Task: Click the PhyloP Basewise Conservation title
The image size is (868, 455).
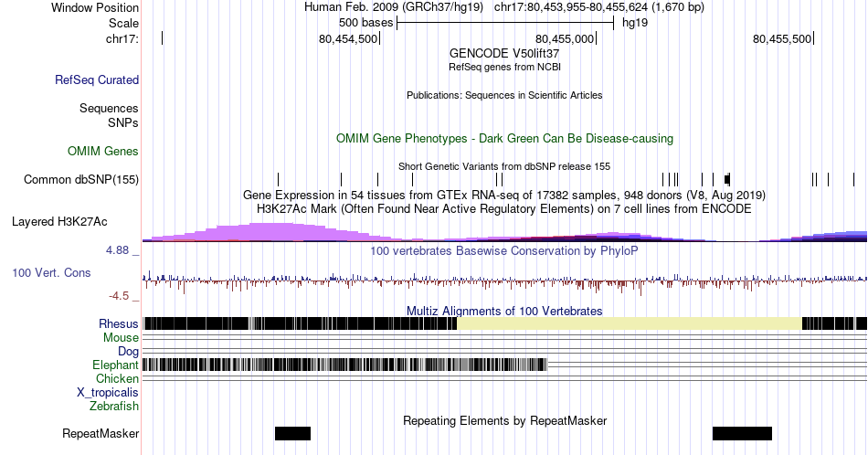Action: point(504,250)
